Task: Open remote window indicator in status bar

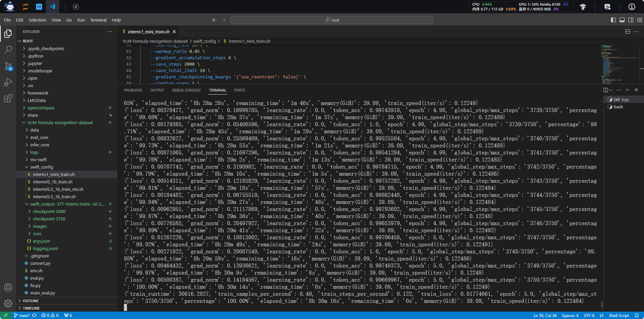Action: pos(6,315)
